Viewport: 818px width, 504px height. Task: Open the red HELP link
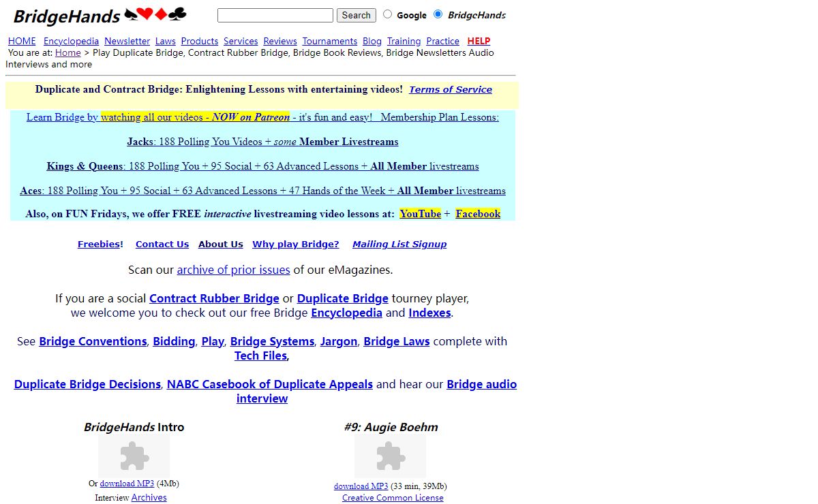pos(479,41)
